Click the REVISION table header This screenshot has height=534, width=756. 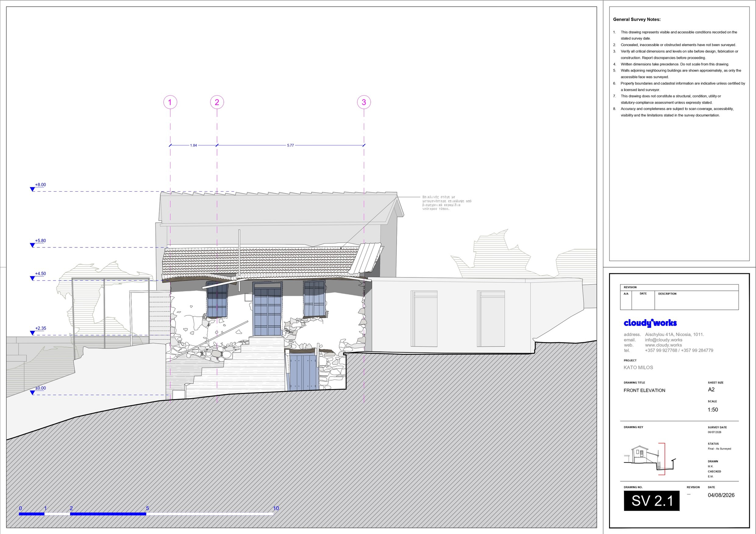(630, 287)
